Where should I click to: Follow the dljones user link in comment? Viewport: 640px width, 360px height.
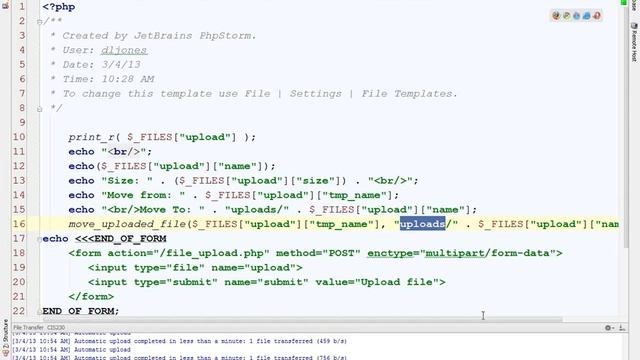click(124, 50)
